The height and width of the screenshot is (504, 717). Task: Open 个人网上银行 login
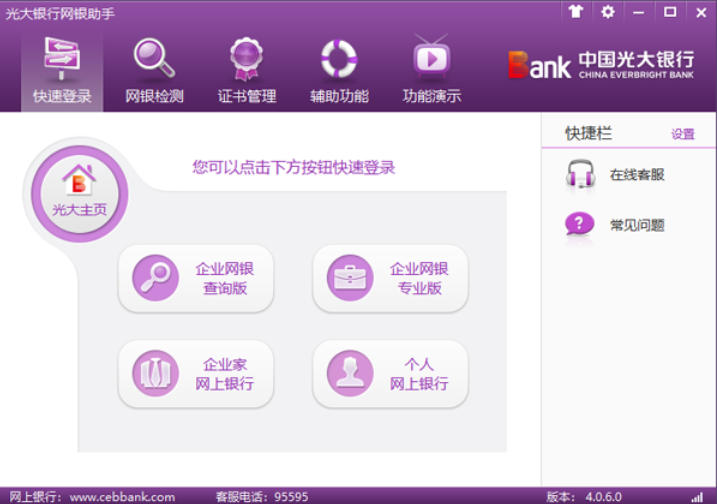pyautogui.click(x=391, y=374)
